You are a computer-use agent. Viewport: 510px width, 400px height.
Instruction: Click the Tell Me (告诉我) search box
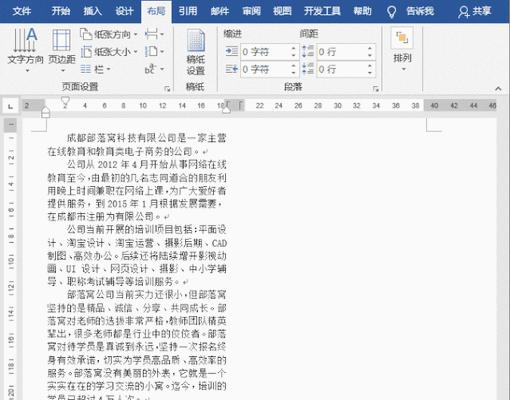click(420, 11)
